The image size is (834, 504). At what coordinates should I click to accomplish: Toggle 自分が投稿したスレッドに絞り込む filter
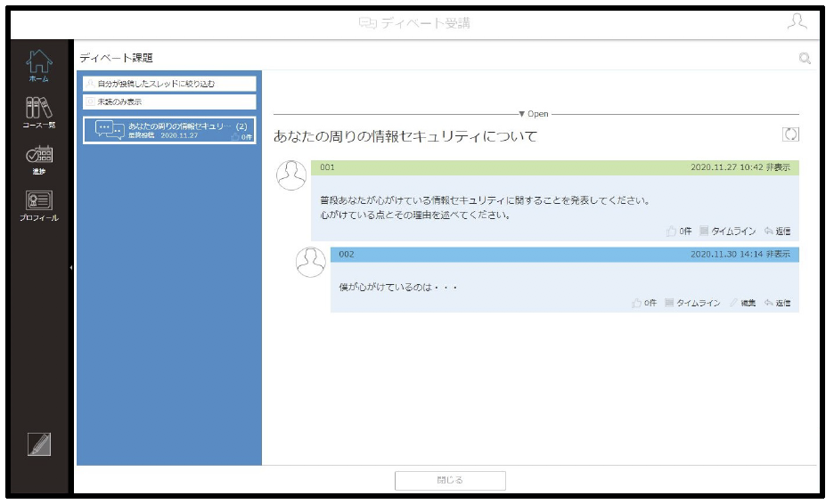coord(169,84)
